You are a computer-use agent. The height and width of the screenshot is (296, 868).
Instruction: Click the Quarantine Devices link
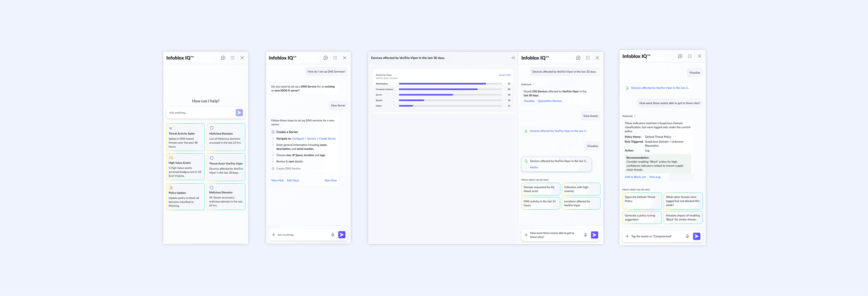pos(550,101)
